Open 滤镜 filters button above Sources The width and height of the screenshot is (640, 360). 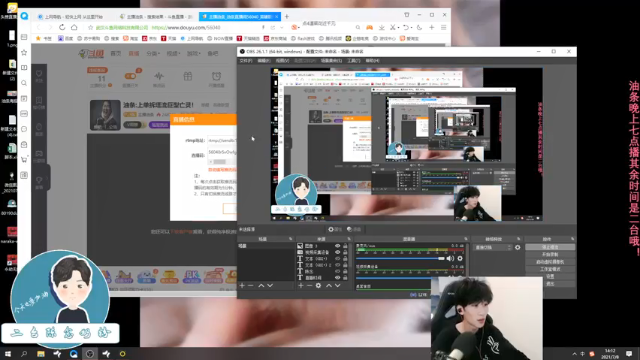(x=354, y=229)
